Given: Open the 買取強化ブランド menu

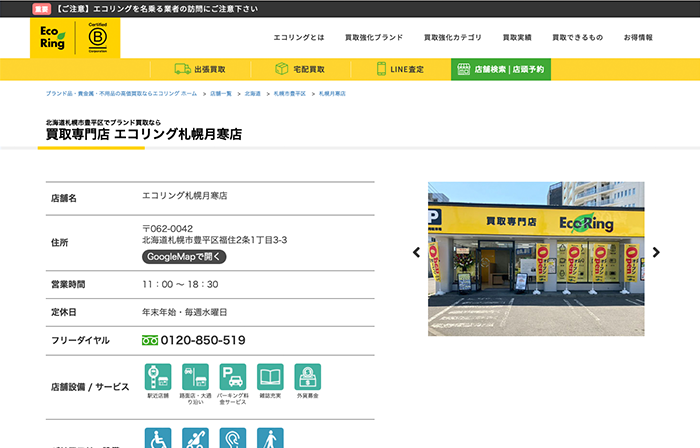Looking at the screenshot, I should 374,37.
